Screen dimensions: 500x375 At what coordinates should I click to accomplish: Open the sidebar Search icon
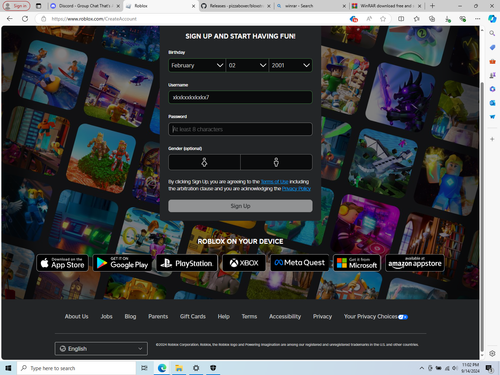pos(492,33)
